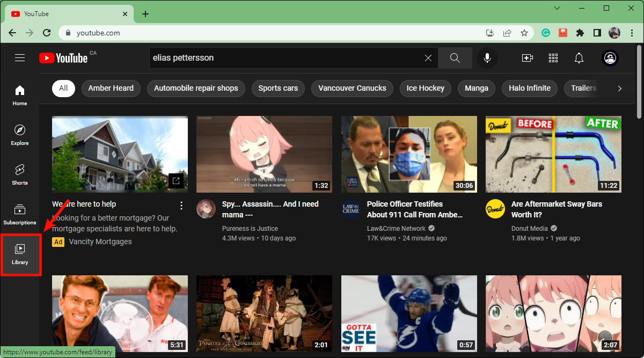Clear the search box text
The width and height of the screenshot is (644, 358).
click(428, 58)
